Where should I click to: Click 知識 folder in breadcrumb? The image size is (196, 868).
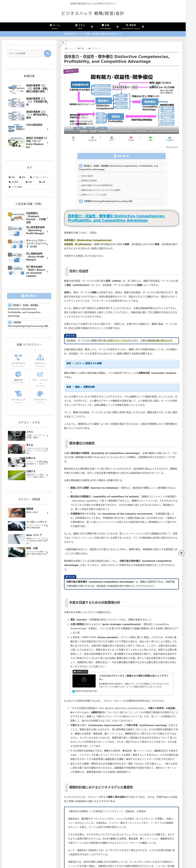[81, 48]
